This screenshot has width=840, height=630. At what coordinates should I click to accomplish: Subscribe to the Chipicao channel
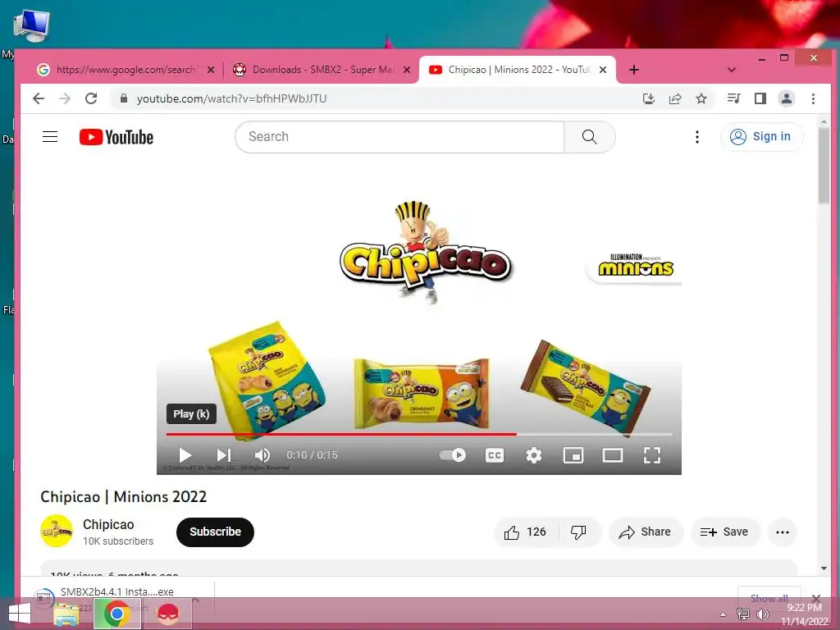pos(216,532)
